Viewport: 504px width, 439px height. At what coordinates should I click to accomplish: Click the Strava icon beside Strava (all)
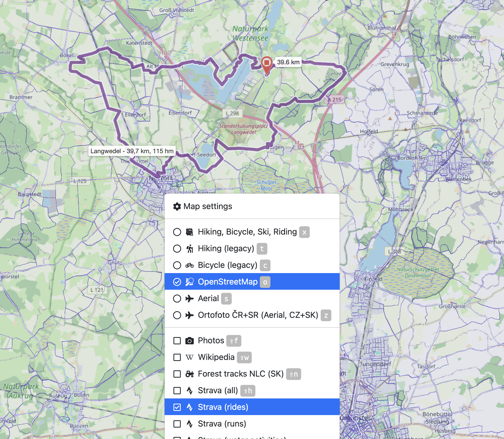point(190,391)
